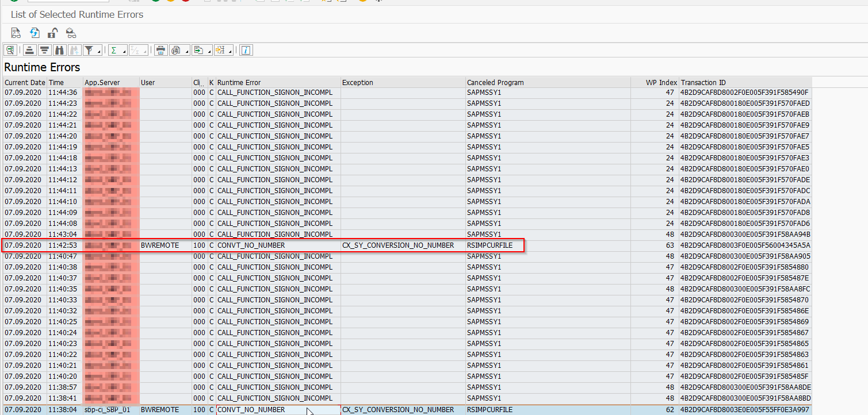Expand the Total dropdown arrow

point(124,52)
